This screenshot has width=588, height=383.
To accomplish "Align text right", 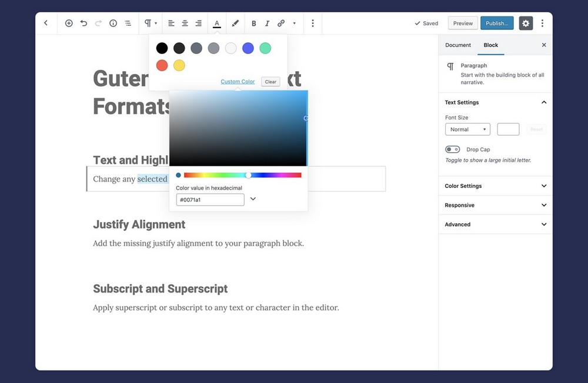I will coord(198,23).
